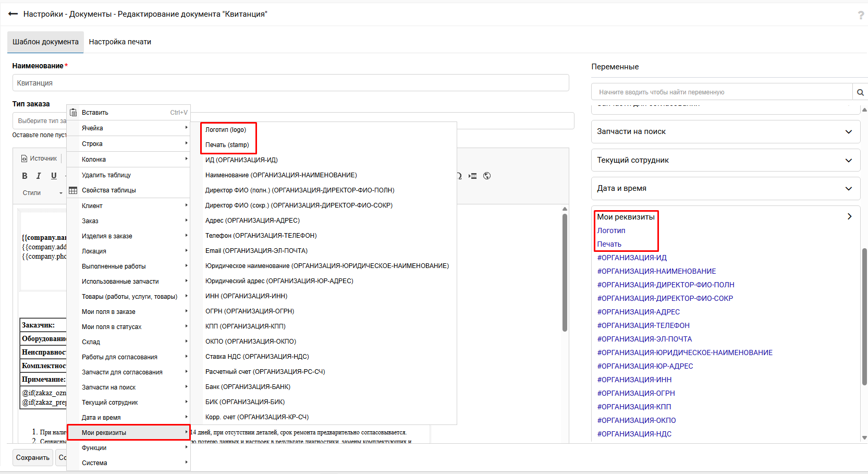Choose Удалить таблицу from the context menu
Image resolution: width=868 pixels, height=474 pixels.
click(128, 175)
